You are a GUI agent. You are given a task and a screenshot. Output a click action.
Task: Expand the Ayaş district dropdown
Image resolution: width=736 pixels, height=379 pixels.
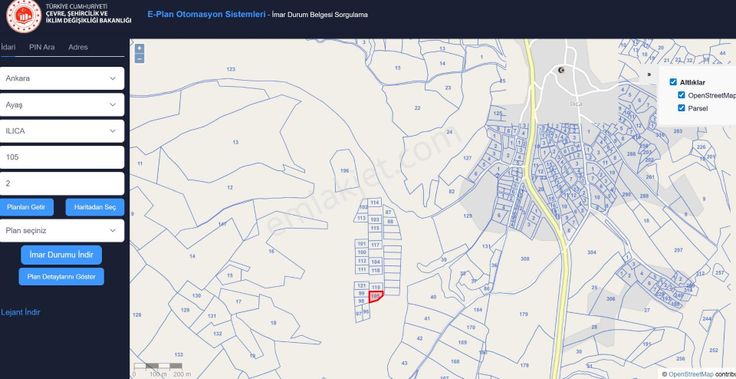coord(61,105)
